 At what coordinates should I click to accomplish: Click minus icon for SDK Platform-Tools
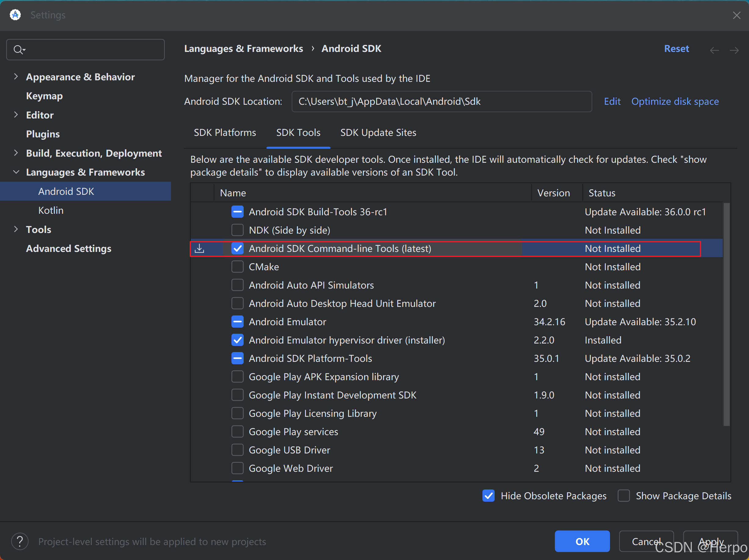237,358
